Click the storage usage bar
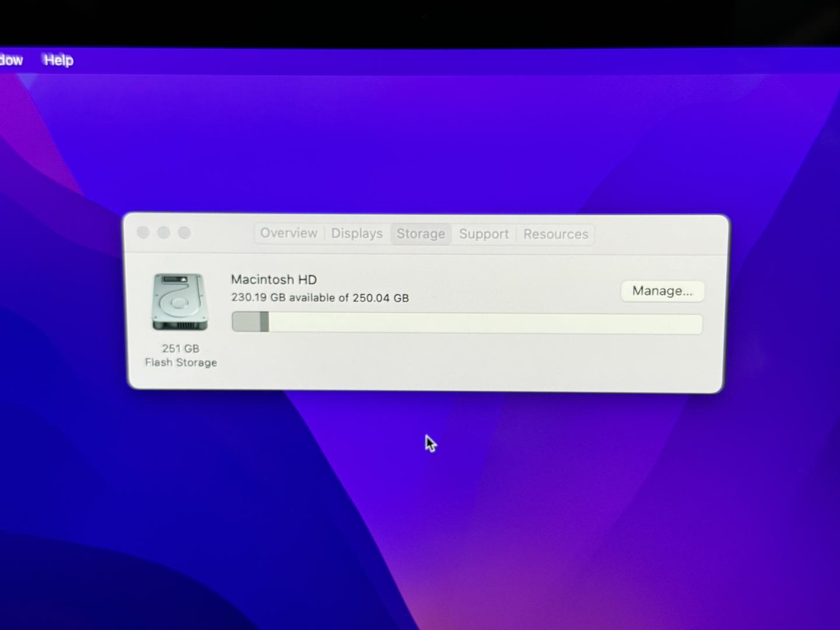 [467, 323]
